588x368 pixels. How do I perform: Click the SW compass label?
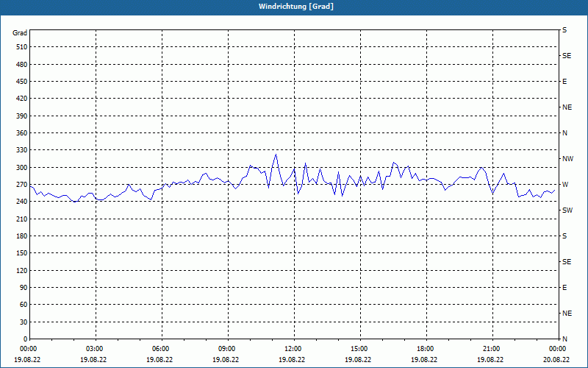pyautogui.click(x=567, y=210)
